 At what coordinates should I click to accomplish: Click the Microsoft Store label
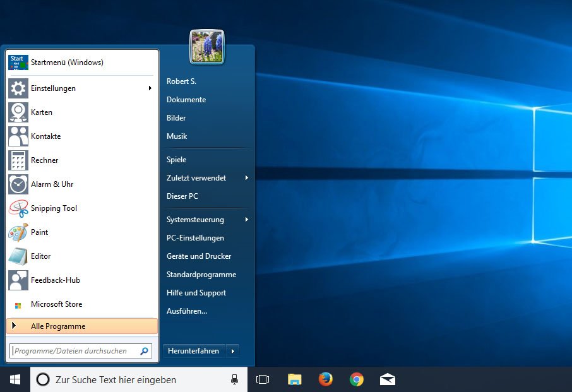coord(57,304)
